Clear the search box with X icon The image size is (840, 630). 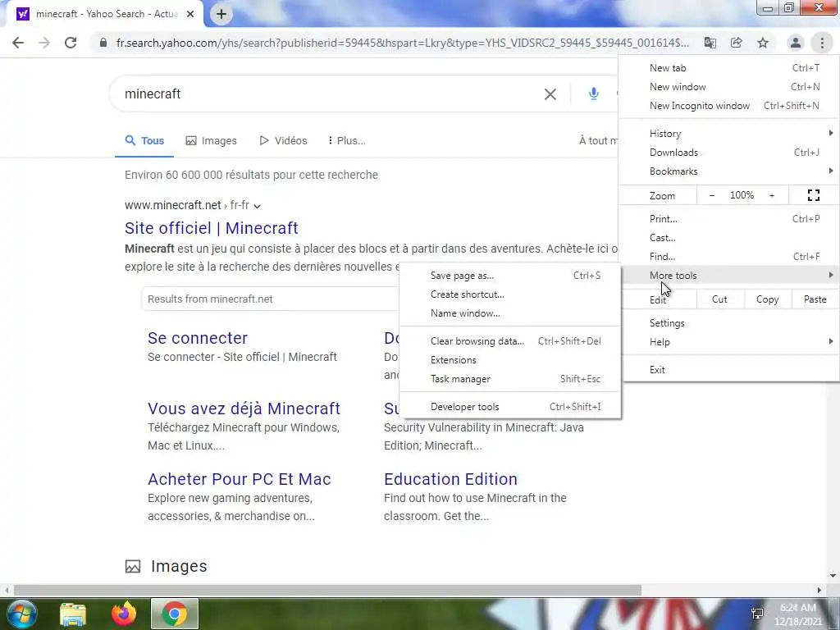pos(550,94)
